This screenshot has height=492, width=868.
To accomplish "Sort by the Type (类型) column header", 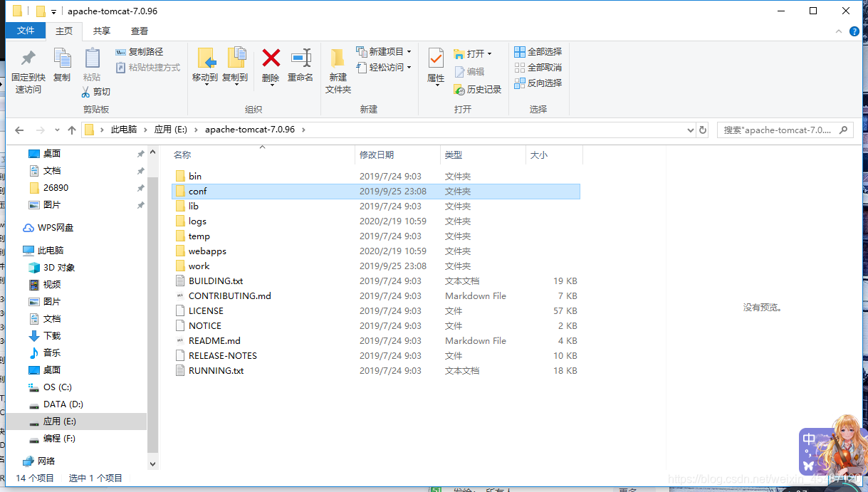I will pyautogui.click(x=482, y=155).
